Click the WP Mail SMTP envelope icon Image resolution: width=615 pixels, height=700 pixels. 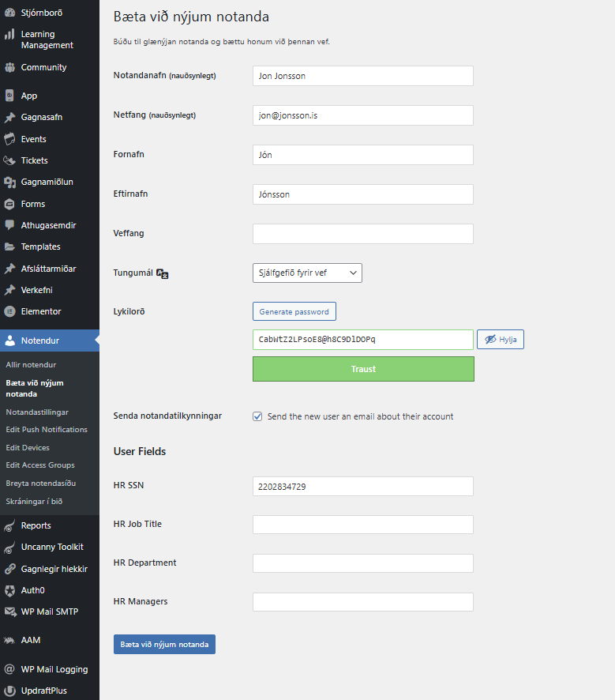click(9, 612)
